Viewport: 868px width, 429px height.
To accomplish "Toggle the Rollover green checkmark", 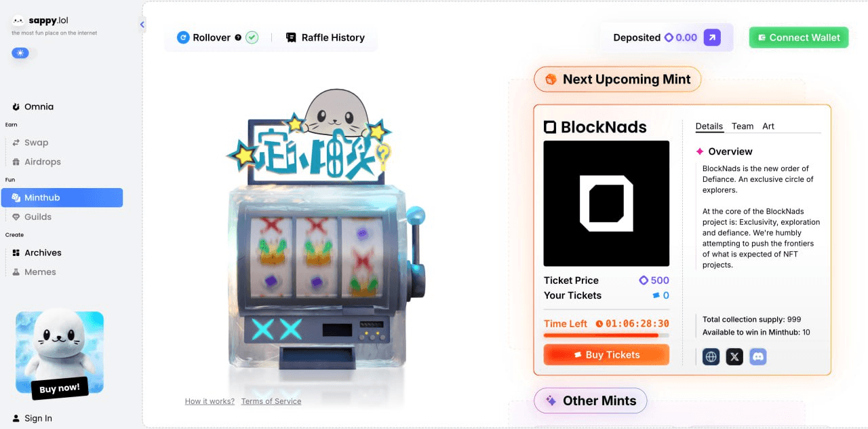I will point(252,38).
